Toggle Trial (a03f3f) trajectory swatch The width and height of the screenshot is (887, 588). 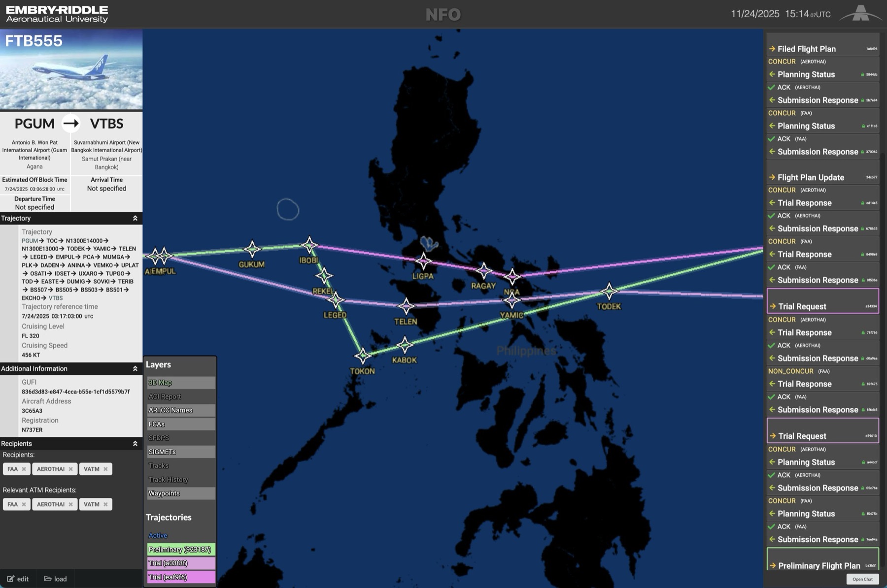point(181,563)
